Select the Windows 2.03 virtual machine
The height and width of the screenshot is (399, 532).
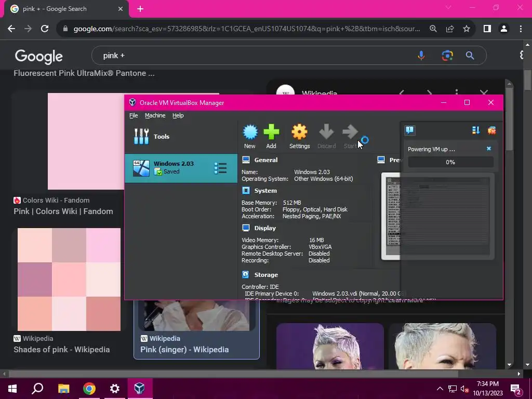181,168
